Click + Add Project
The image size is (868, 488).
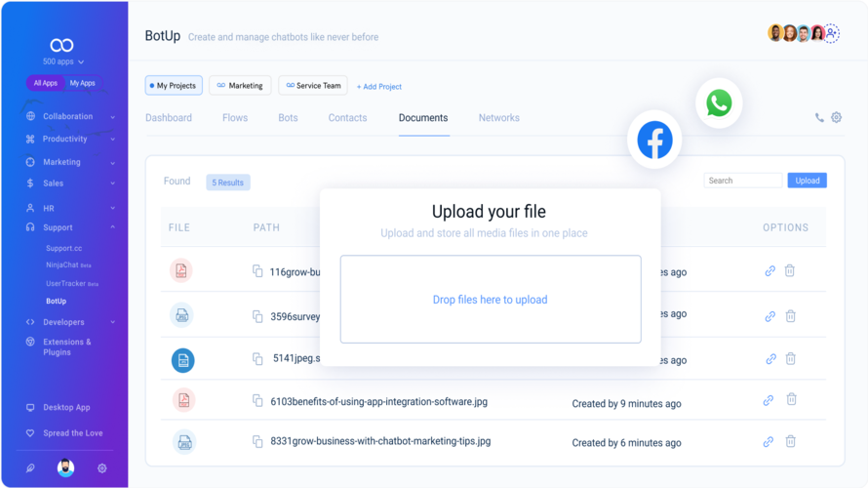379,87
